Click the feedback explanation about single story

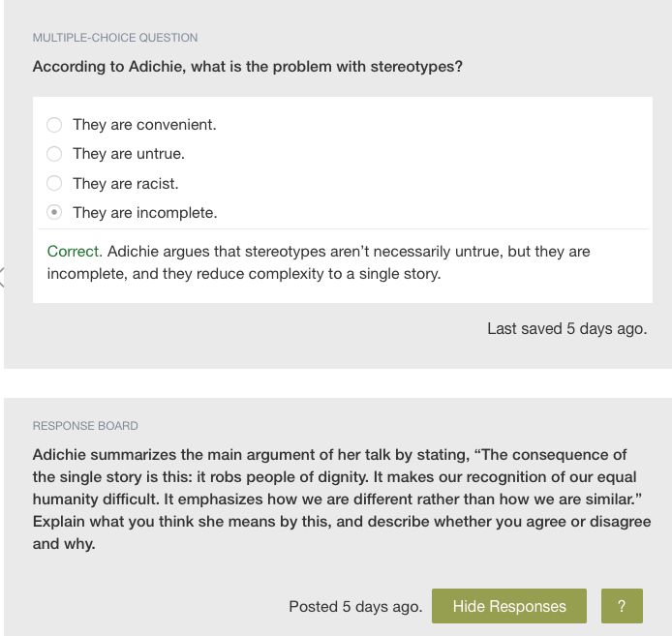[319, 262]
